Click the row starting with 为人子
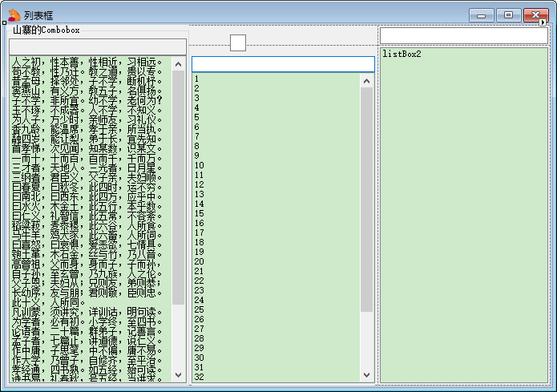557x392 pixels. (91, 119)
